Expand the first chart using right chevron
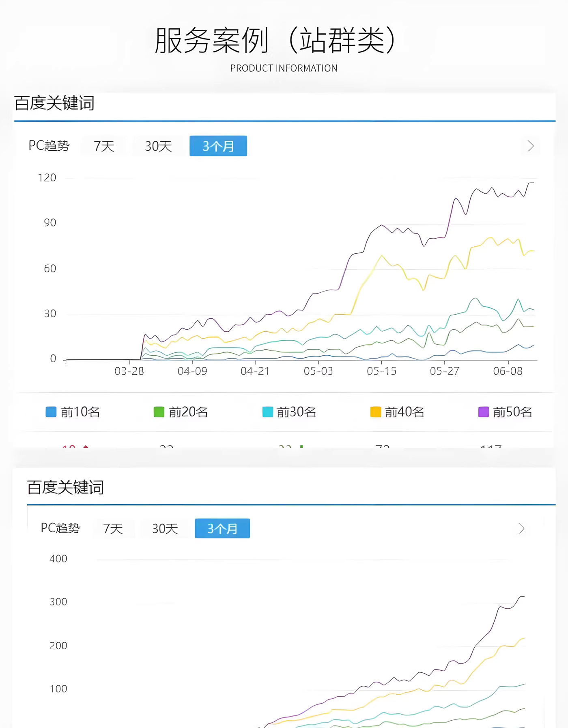Viewport: 568px width, 728px height. pos(530,146)
